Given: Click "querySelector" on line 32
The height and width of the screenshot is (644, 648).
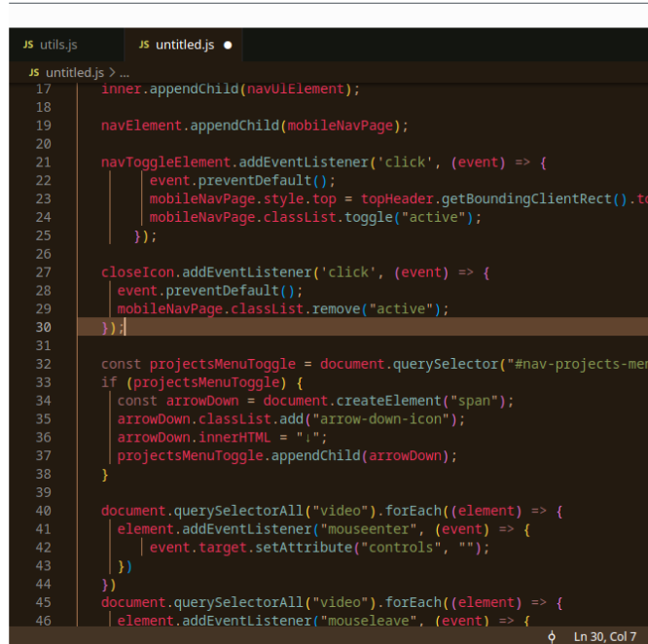Looking at the screenshot, I should point(446,365).
